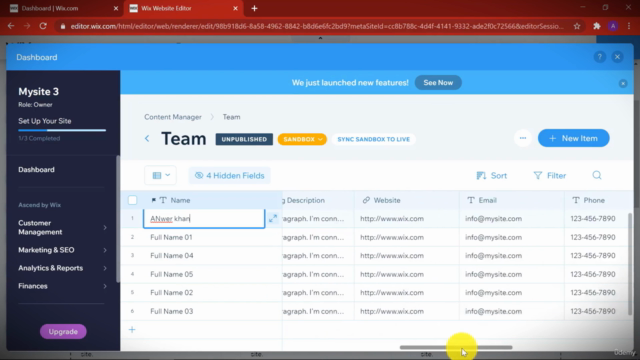Image resolution: width=640 pixels, height=360 pixels.
Task: Expand Customer Management menu
Action: click(x=62, y=227)
